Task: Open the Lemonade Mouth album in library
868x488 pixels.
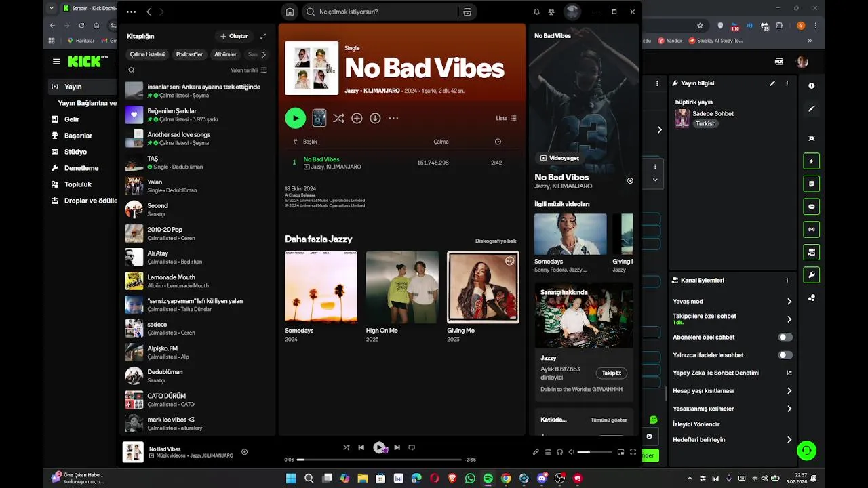Action: click(x=197, y=281)
